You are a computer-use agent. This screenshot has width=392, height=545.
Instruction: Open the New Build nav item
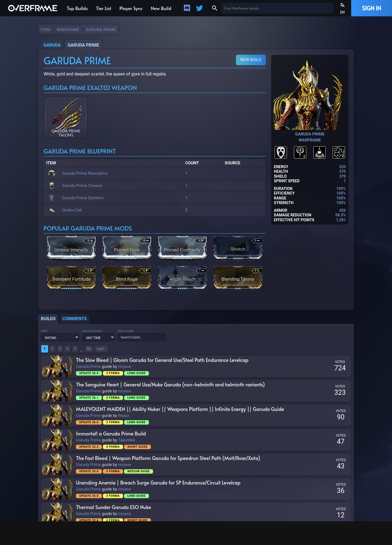click(161, 8)
